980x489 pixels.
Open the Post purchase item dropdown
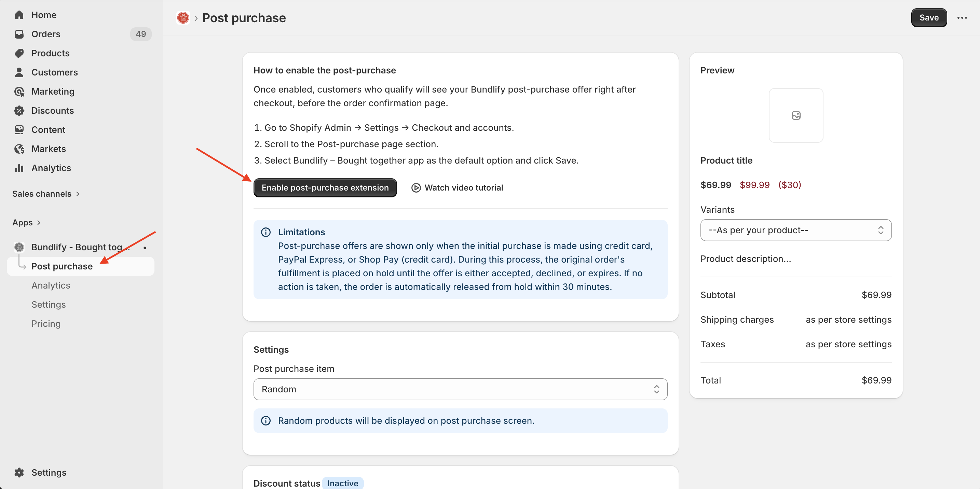pos(460,389)
